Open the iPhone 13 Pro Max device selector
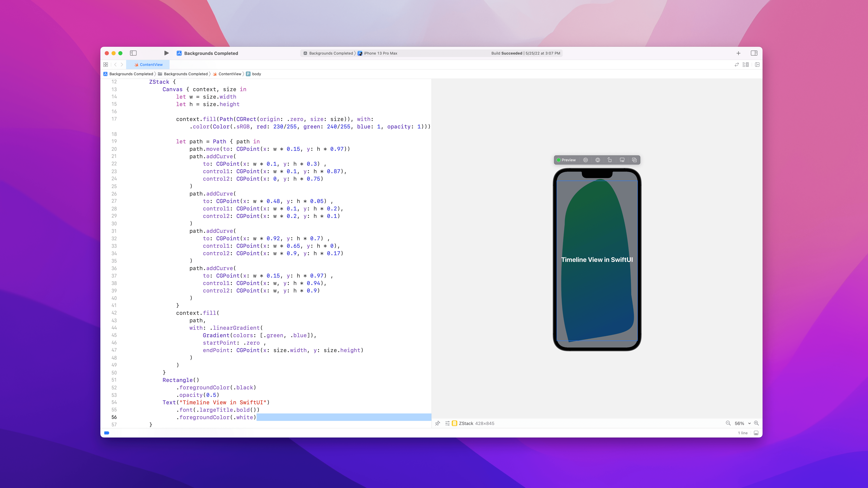 (x=380, y=53)
